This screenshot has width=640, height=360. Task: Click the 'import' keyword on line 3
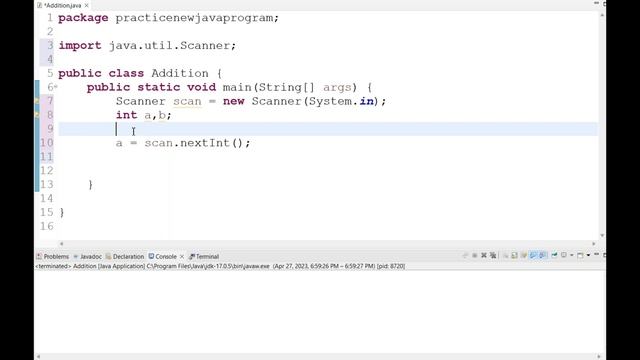(x=80, y=45)
